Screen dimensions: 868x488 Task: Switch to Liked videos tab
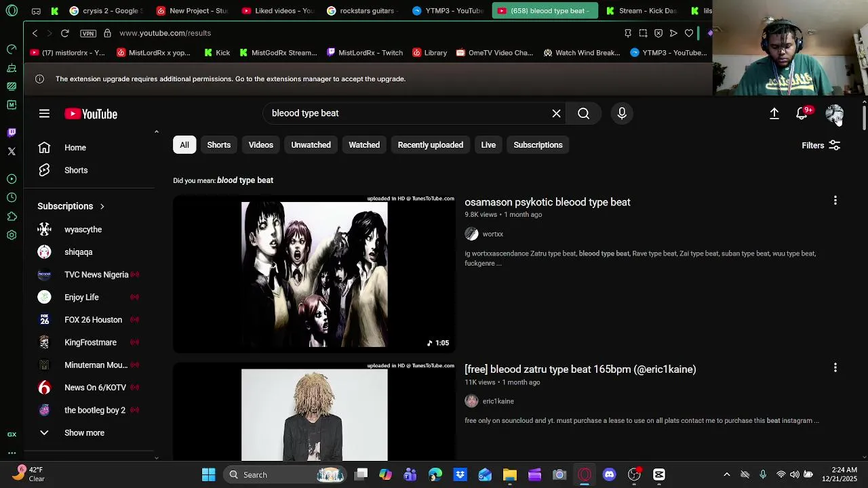278,11
